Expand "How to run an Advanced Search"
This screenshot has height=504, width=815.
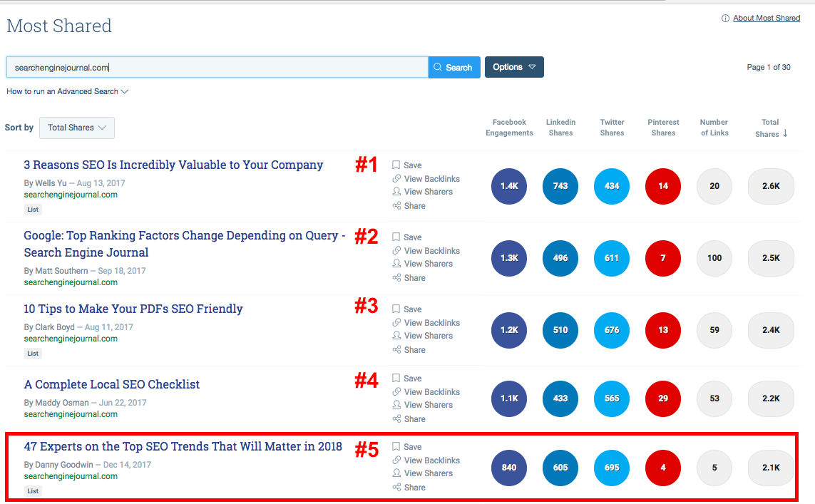point(67,91)
